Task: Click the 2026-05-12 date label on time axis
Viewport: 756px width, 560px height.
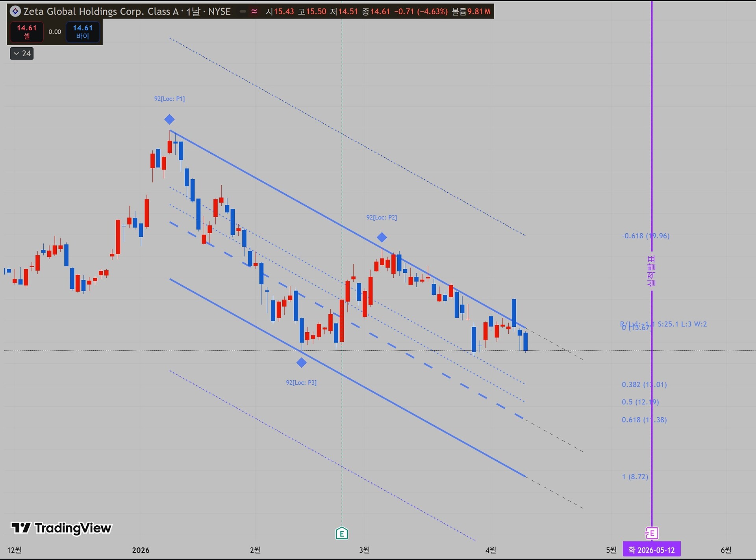Action: click(651, 550)
